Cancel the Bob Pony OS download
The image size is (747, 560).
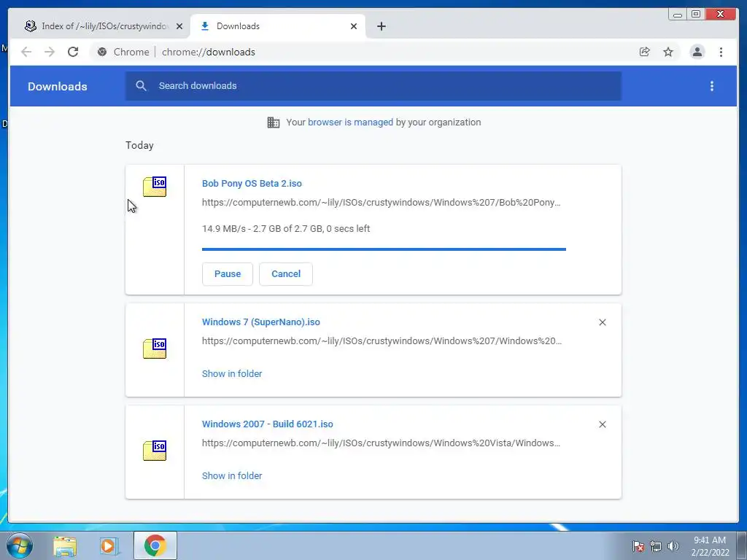pyautogui.click(x=286, y=274)
